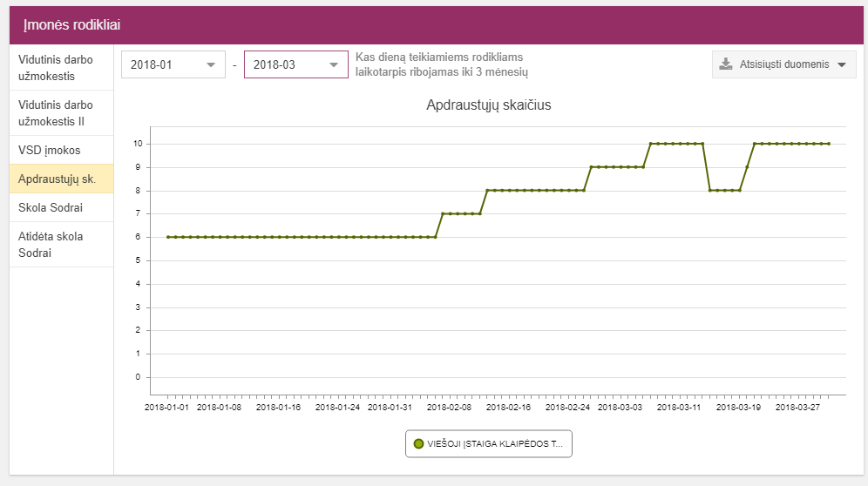Click the 2018-01 start period field
Screen dimensions: 868x486
coord(161,65)
